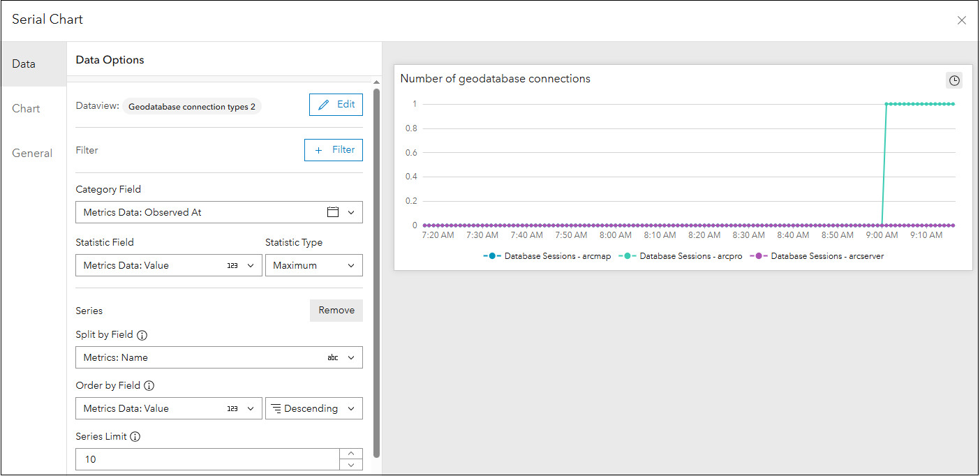Open the Descending order dropdown

313,408
